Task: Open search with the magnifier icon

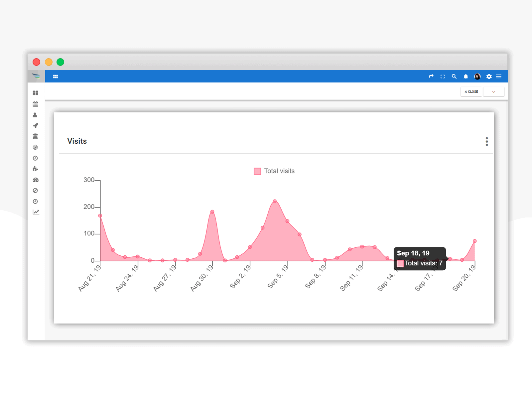Action: pyautogui.click(x=454, y=76)
